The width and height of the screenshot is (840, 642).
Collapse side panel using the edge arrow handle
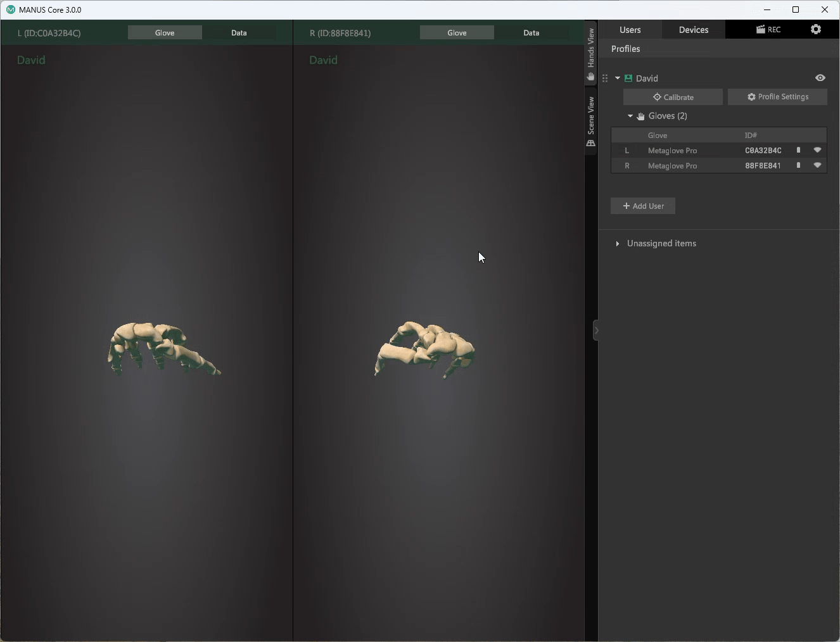[596, 330]
